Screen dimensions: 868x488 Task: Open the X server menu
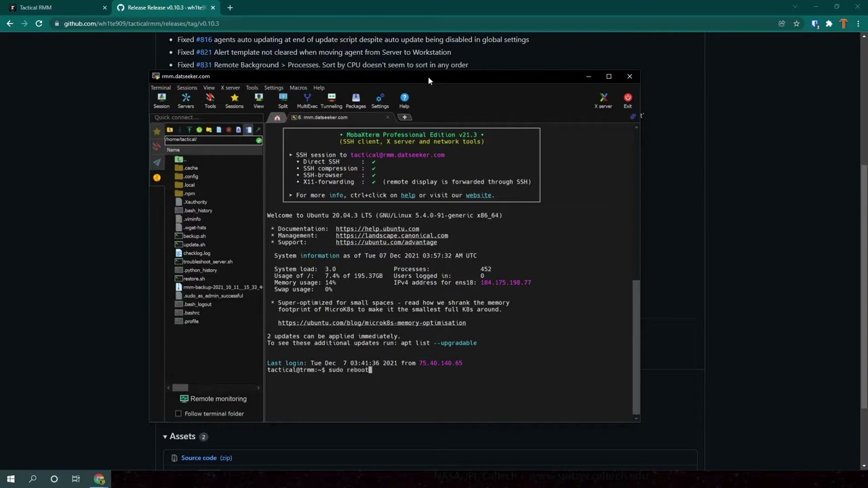(x=230, y=87)
